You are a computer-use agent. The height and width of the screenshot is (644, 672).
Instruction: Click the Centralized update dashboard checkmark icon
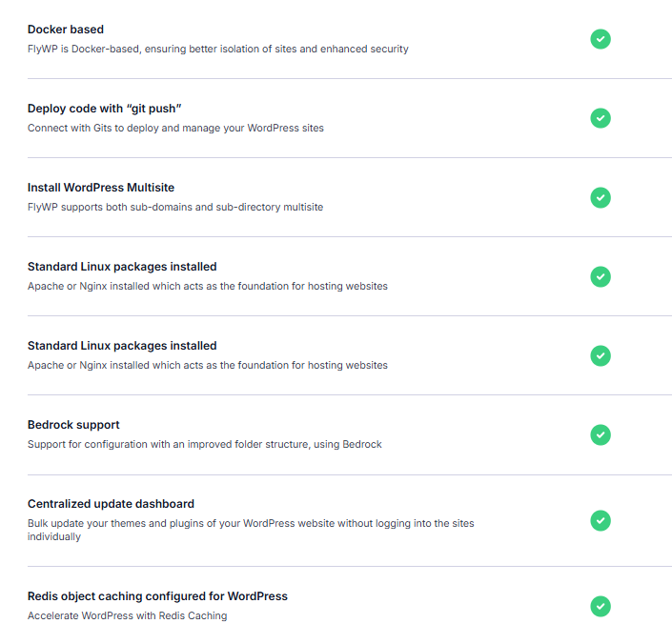click(601, 520)
